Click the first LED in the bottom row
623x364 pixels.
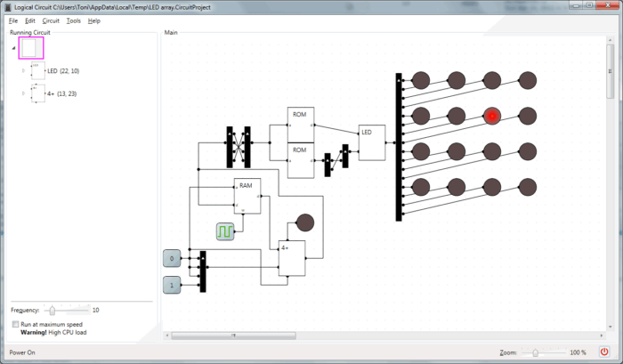(x=421, y=187)
